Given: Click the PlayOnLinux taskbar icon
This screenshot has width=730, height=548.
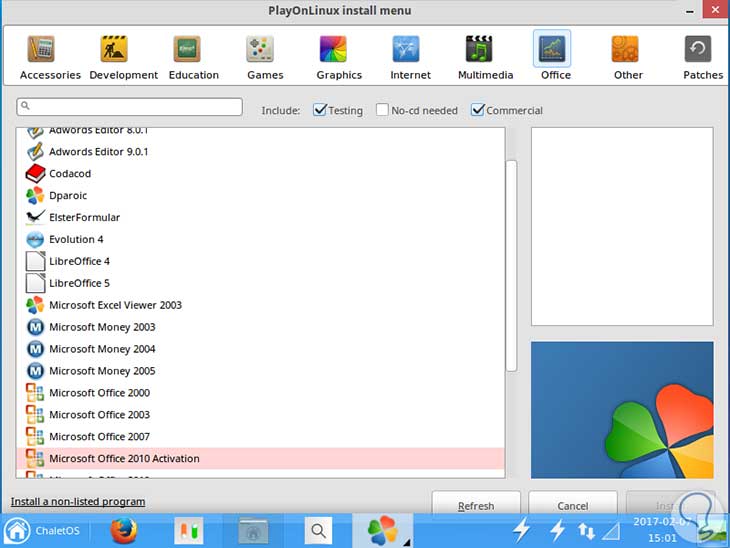Looking at the screenshot, I should (x=382, y=530).
